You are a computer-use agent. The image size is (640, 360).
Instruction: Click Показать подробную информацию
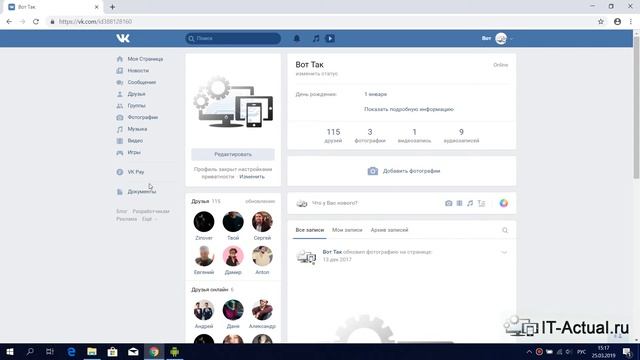[409, 109]
